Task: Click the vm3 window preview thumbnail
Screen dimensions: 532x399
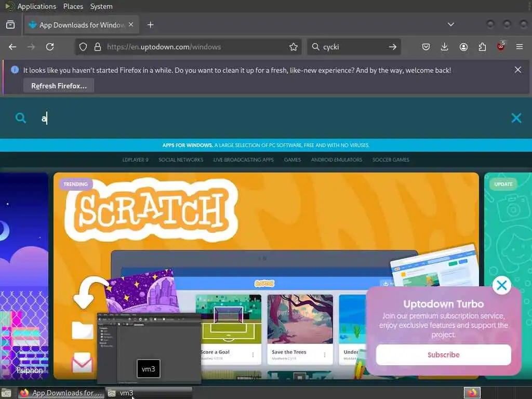Action: pyautogui.click(x=149, y=348)
